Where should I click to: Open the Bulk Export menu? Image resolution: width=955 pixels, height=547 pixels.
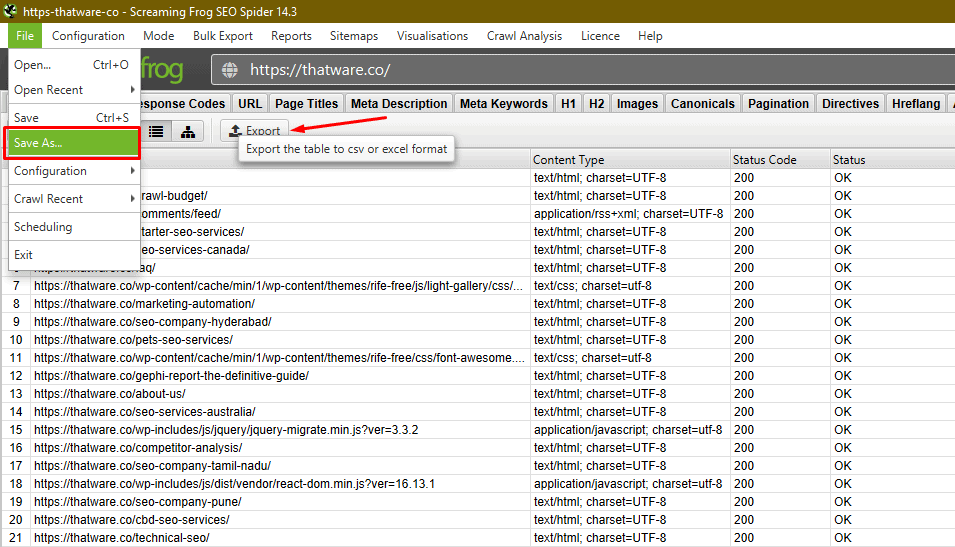(222, 36)
